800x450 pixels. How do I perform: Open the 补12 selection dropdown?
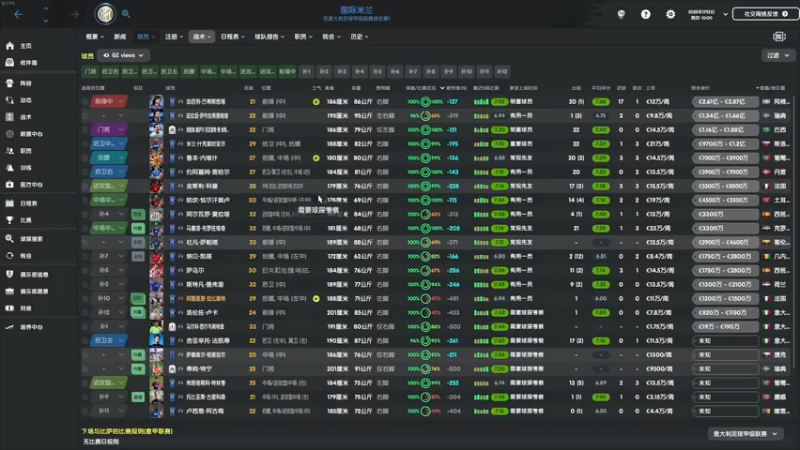pyautogui.click(x=109, y=312)
